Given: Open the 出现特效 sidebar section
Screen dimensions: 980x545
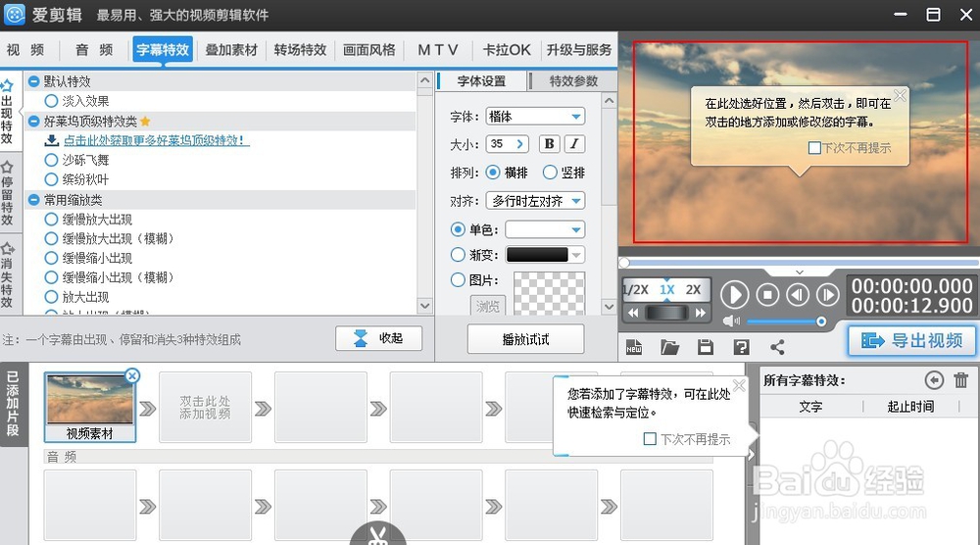Looking at the screenshot, I should click(8, 113).
